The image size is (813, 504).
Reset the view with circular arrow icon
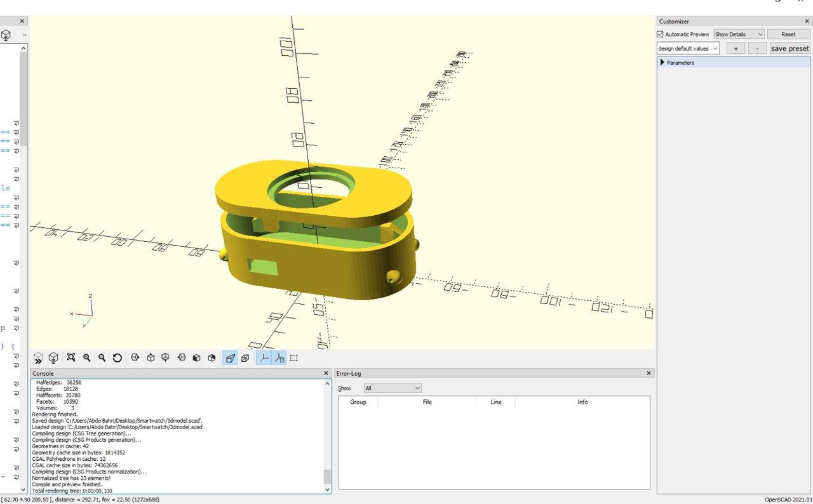tap(117, 358)
